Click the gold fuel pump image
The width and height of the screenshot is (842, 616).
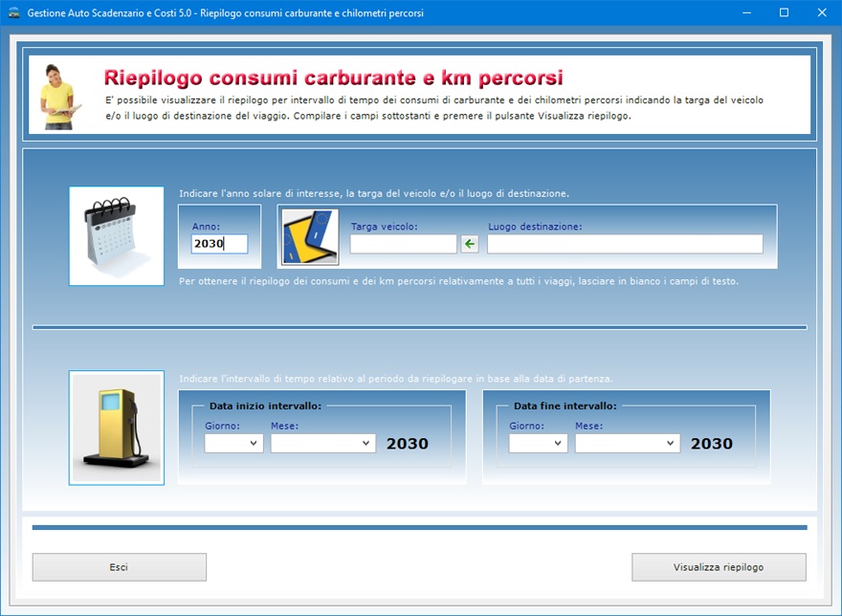pos(117,428)
